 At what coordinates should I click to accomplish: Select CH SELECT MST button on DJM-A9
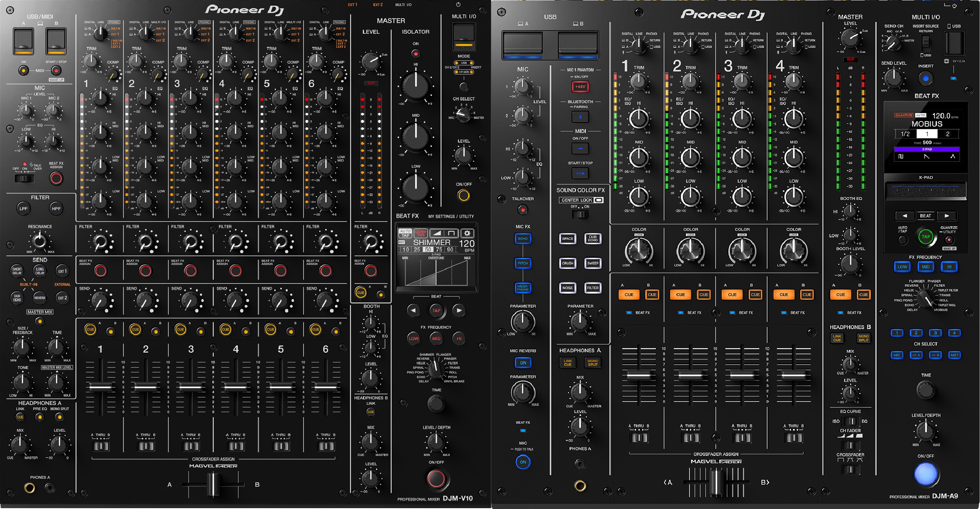[x=955, y=355]
